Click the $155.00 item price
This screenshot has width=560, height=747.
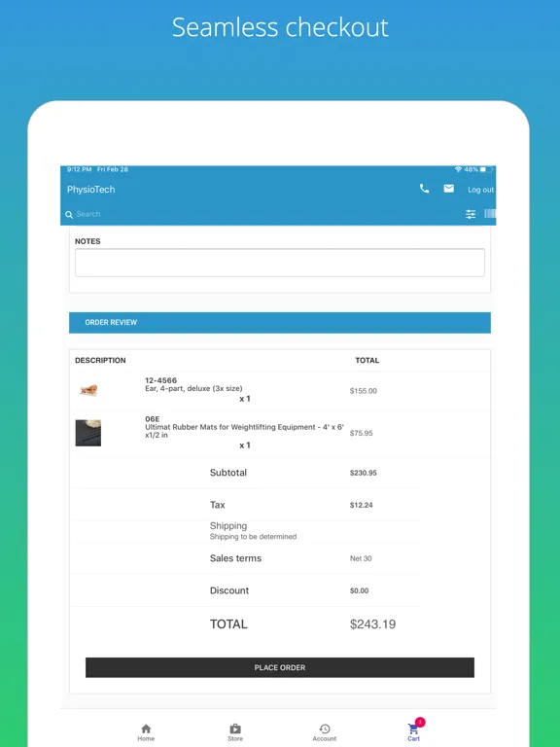[x=364, y=391]
